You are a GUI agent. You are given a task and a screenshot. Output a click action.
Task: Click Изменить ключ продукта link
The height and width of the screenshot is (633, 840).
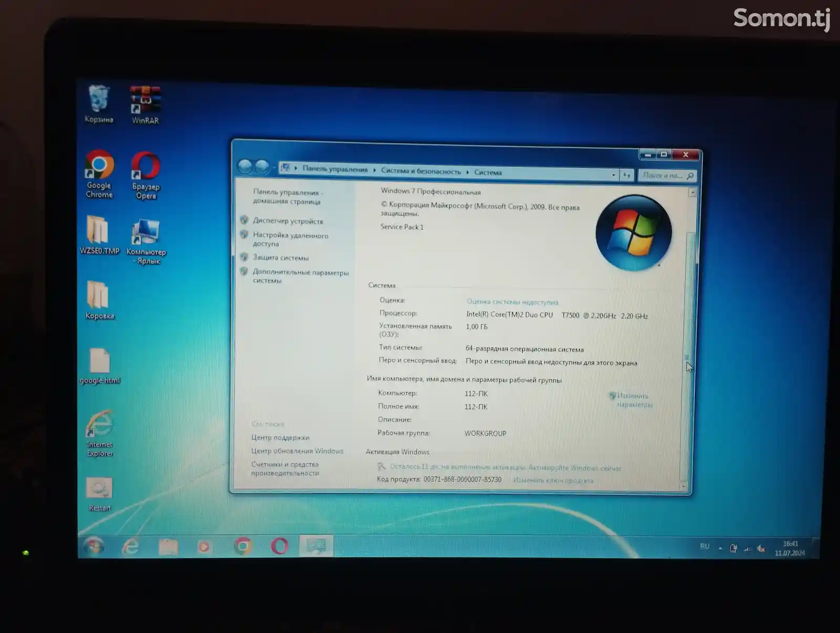pyautogui.click(x=553, y=481)
